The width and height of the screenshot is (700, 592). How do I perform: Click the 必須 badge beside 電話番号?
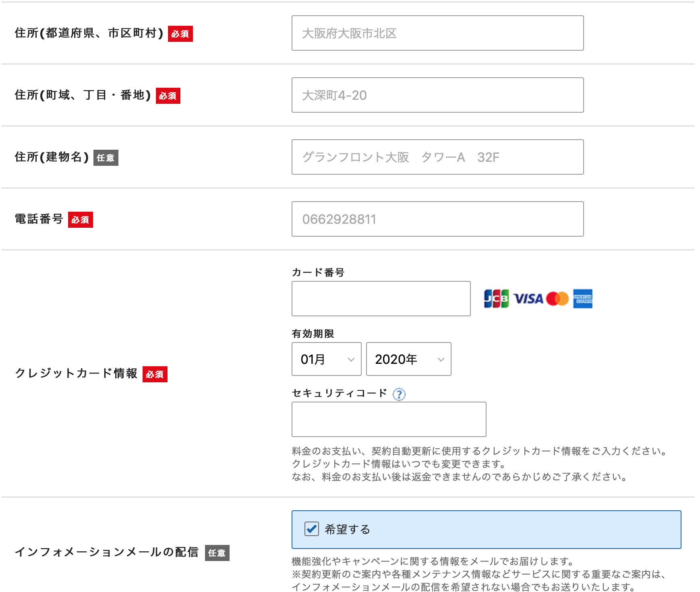(x=81, y=220)
